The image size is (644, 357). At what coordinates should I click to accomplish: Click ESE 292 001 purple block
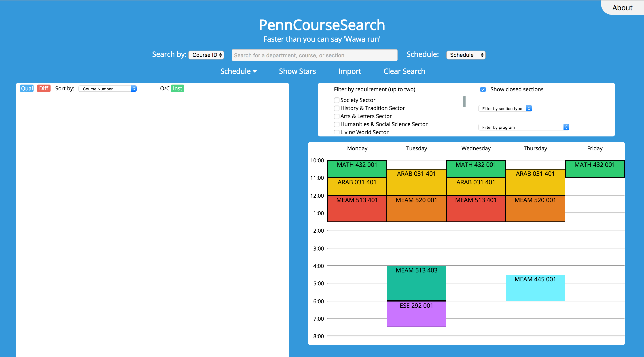[x=416, y=314]
